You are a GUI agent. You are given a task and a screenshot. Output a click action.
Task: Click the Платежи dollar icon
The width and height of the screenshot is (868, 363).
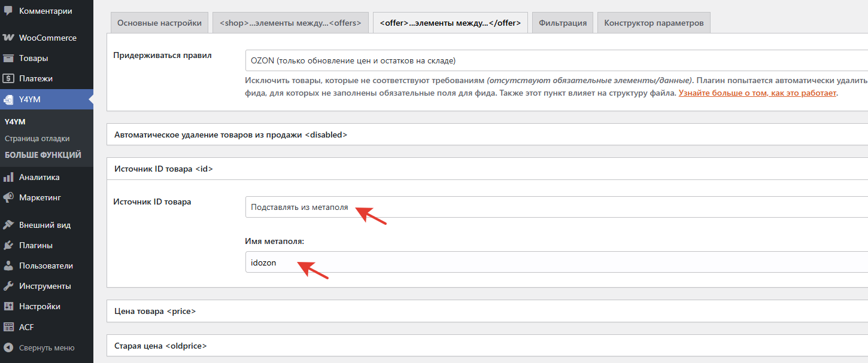pyautogui.click(x=8, y=78)
